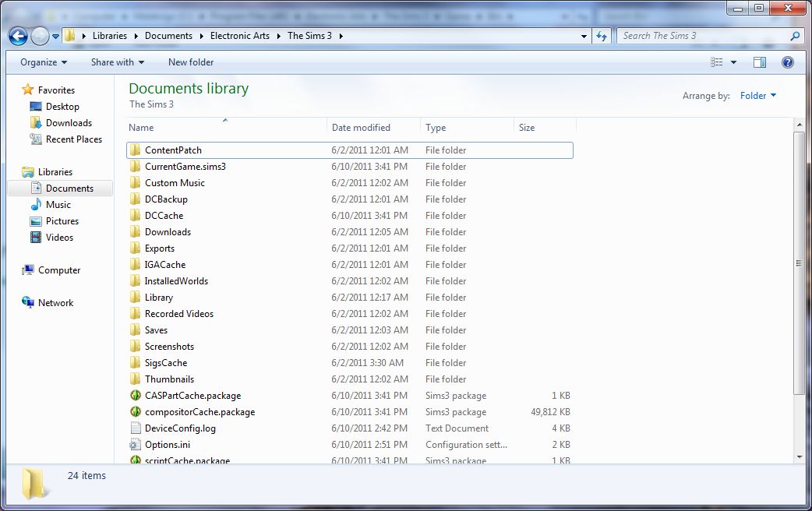This screenshot has width=812, height=511.
Task: Click the New folder button
Action: pos(191,62)
